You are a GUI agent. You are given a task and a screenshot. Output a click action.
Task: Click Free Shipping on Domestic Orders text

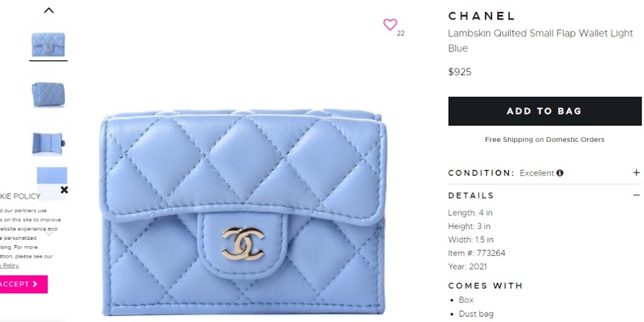point(545,139)
